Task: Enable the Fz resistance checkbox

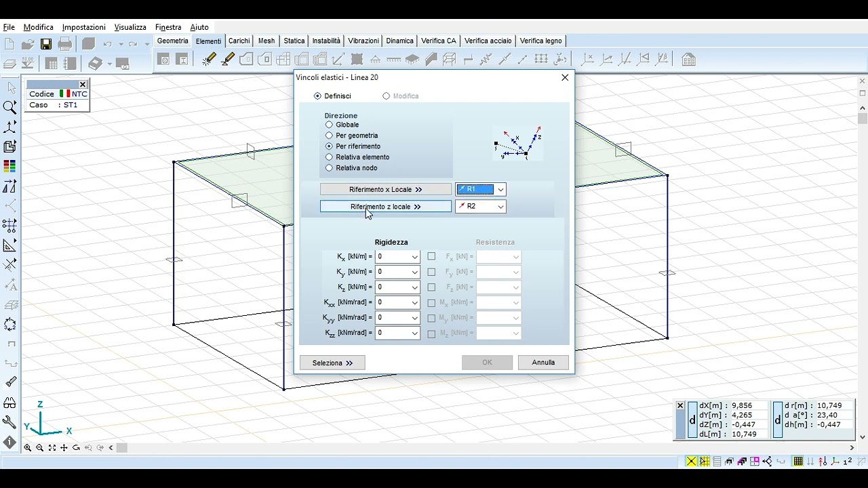Action: pos(431,287)
